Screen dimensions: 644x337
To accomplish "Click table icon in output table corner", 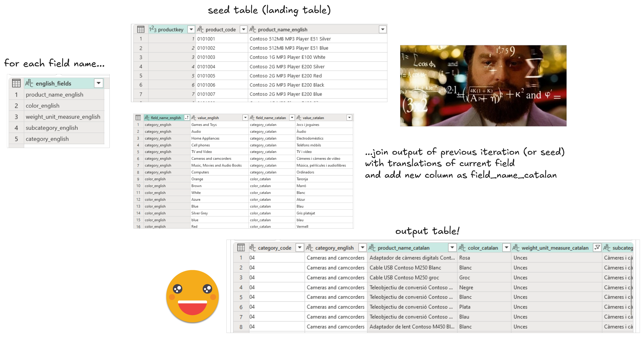I will tap(241, 248).
